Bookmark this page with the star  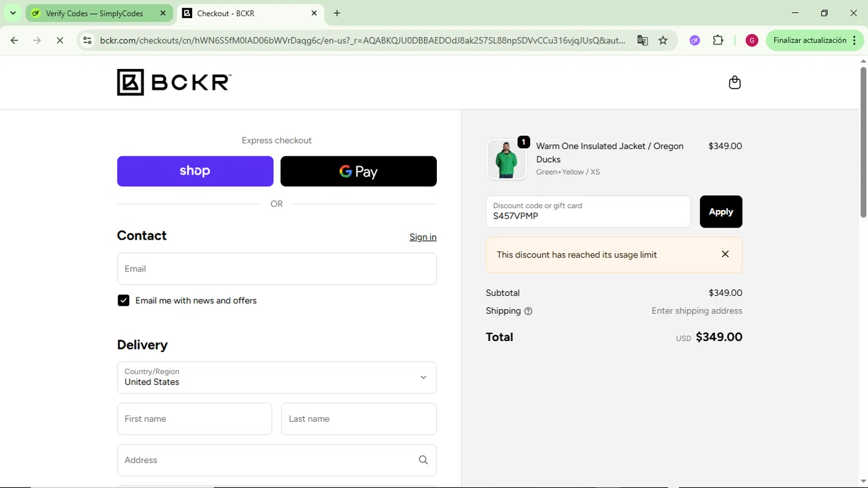coord(663,41)
